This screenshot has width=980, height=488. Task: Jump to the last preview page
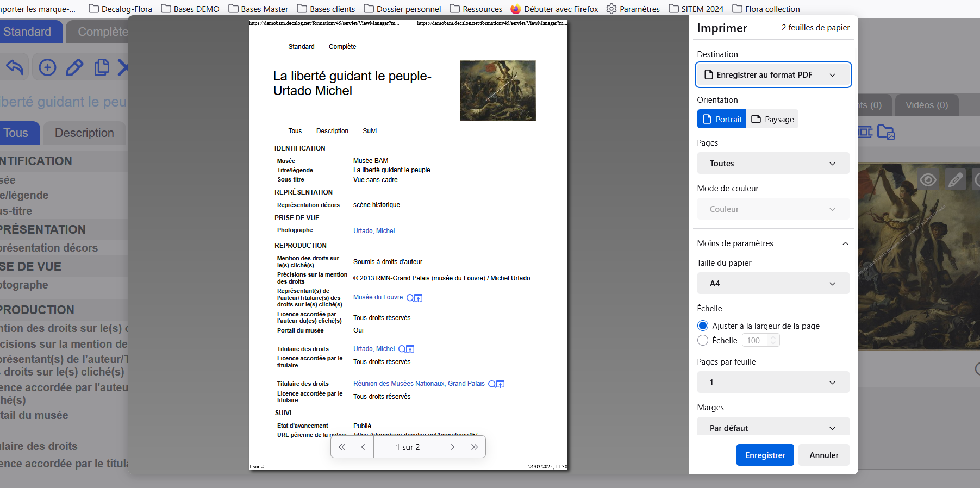[x=475, y=447]
